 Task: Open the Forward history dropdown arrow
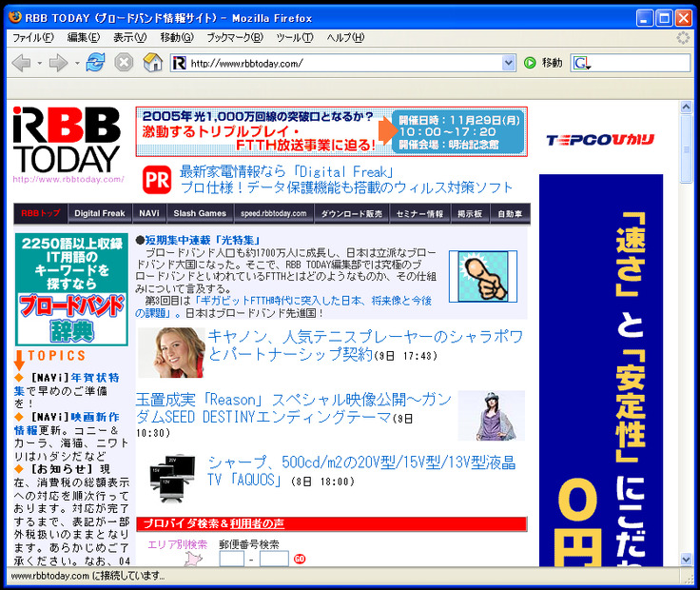77,64
